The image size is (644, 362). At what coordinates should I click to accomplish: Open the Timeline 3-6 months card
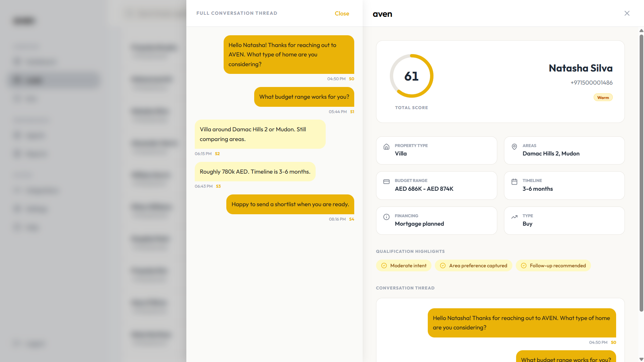(x=564, y=185)
